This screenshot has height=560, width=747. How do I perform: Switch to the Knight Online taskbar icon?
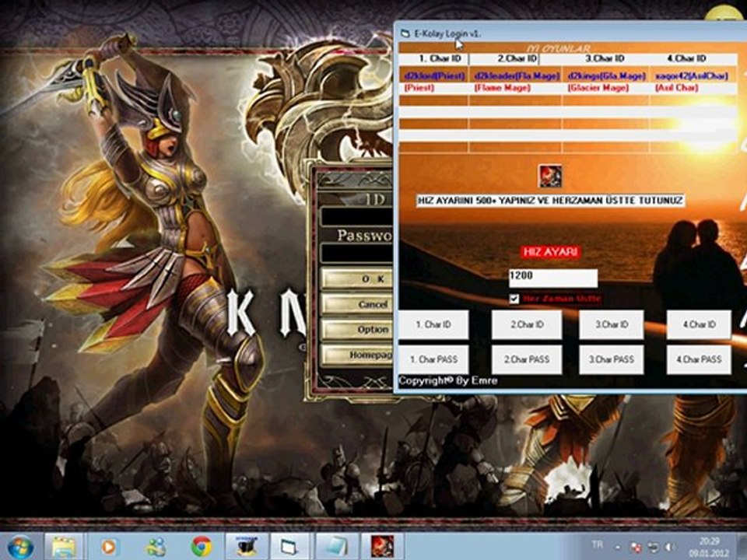click(382, 547)
